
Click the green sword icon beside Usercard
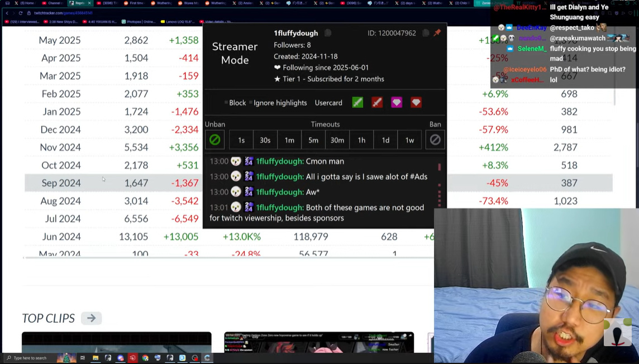click(x=357, y=103)
